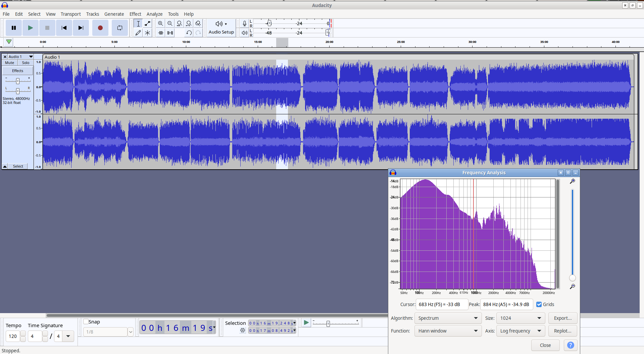Click the Audio 1 track gain slider

pos(18,81)
